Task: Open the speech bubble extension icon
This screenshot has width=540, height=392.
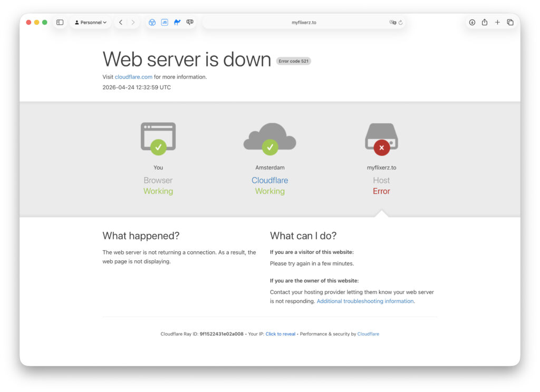Action: tap(190, 22)
